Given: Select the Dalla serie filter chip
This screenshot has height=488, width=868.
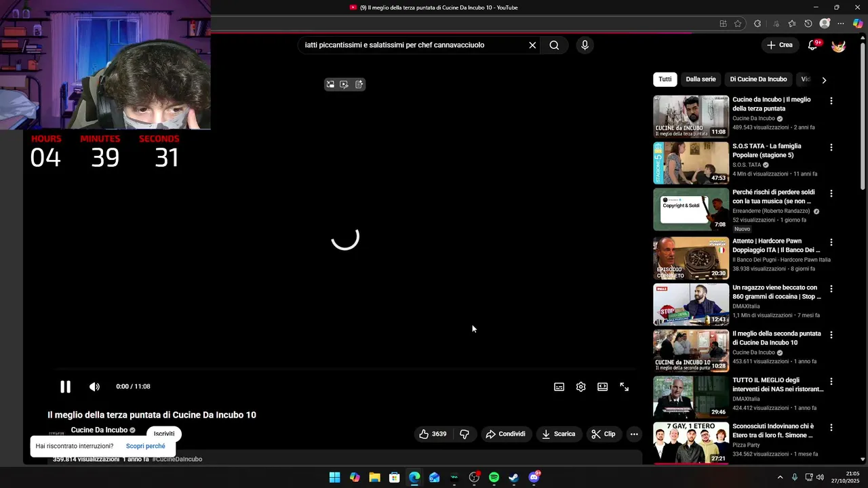Looking at the screenshot, I should click(701, 79).
